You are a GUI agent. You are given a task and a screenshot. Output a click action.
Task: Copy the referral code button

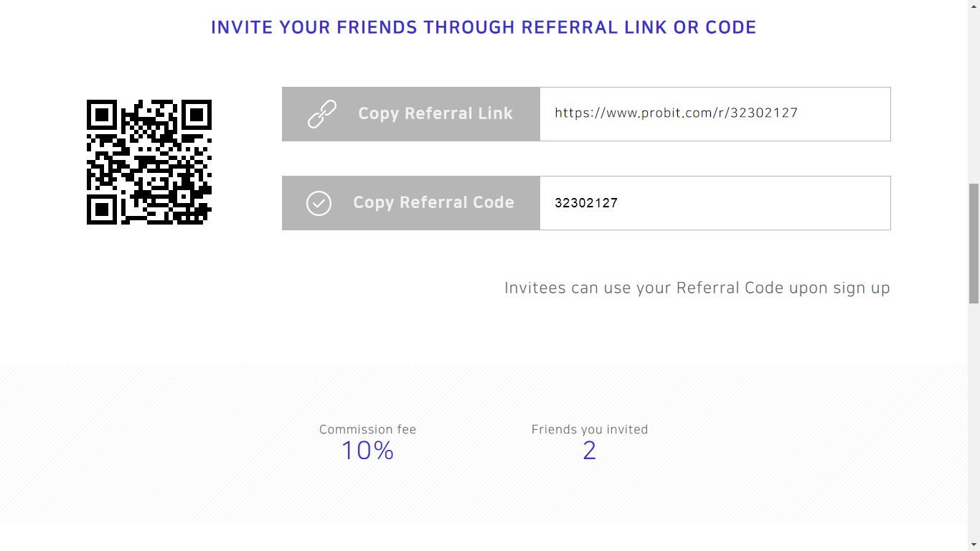click(411, 203)
